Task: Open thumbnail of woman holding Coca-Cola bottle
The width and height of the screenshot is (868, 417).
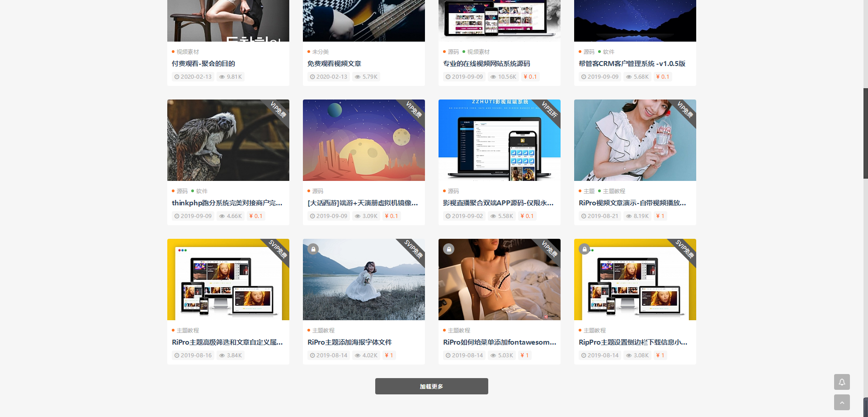Action: (635, 140)
